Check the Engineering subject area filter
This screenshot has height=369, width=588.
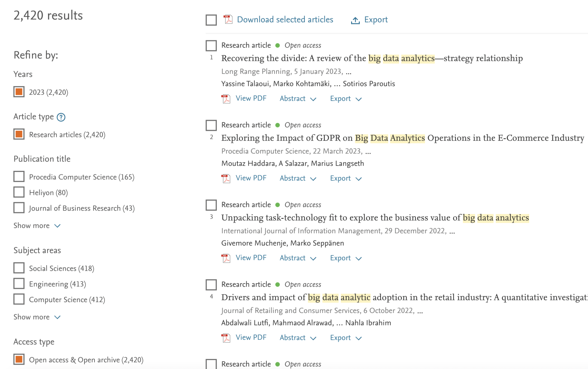pyautogui.click(x=19, y=283)
